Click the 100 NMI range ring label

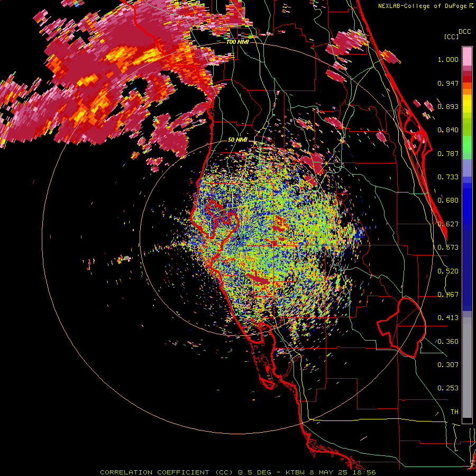[237, 42]
